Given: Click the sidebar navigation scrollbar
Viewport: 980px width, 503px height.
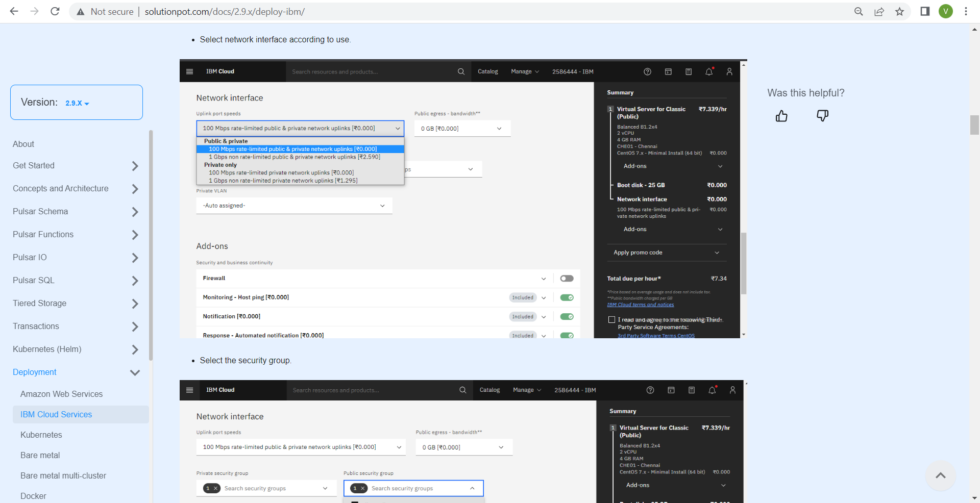Looking at the screenshot, I should (x=151, y=245).
